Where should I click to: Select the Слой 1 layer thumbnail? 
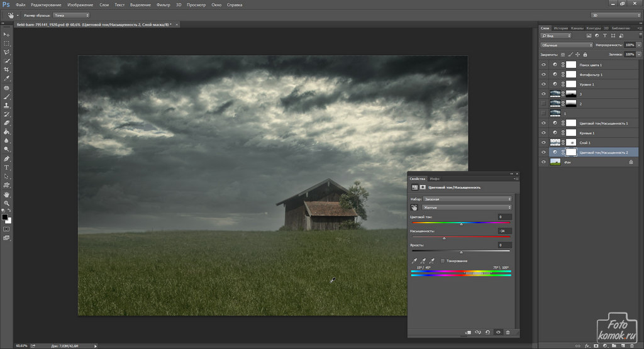(x=555, y=143)
